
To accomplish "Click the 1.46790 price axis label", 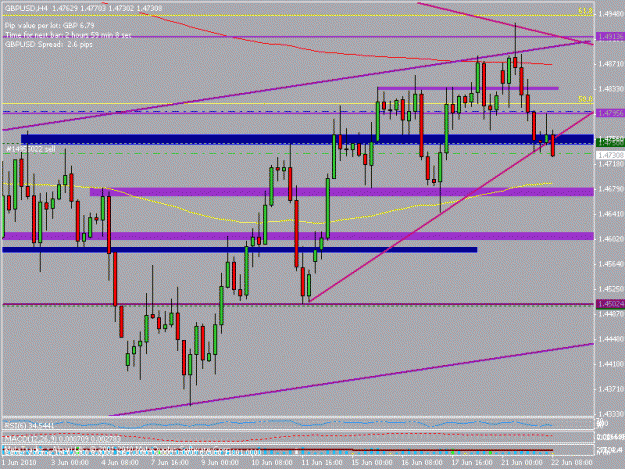I will (611, 189).
